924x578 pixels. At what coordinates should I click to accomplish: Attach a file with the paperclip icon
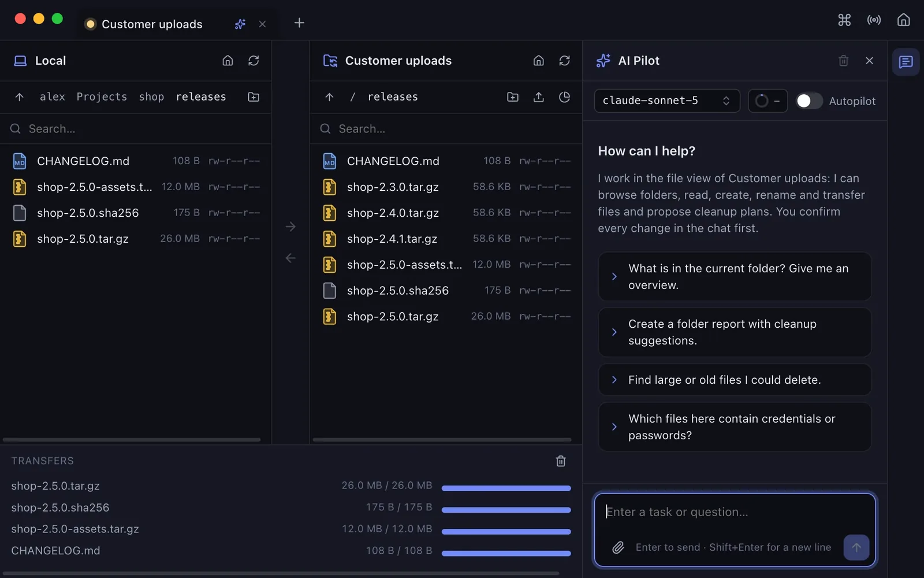(x=618, y=547)
